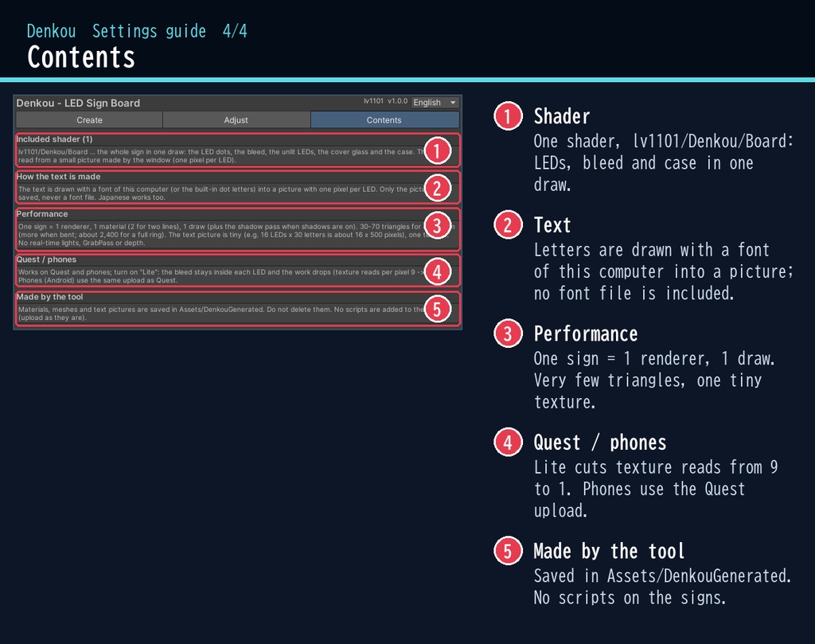Screen dimensions: 815x644
Task: Switch to the Create tab
Action: (x=89, y=120)
